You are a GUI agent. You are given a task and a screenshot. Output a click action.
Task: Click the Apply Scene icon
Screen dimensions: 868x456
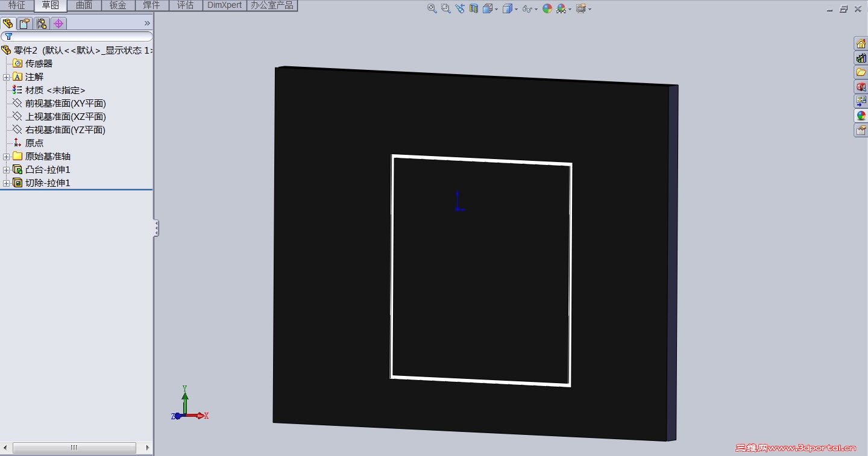[561, 8]
